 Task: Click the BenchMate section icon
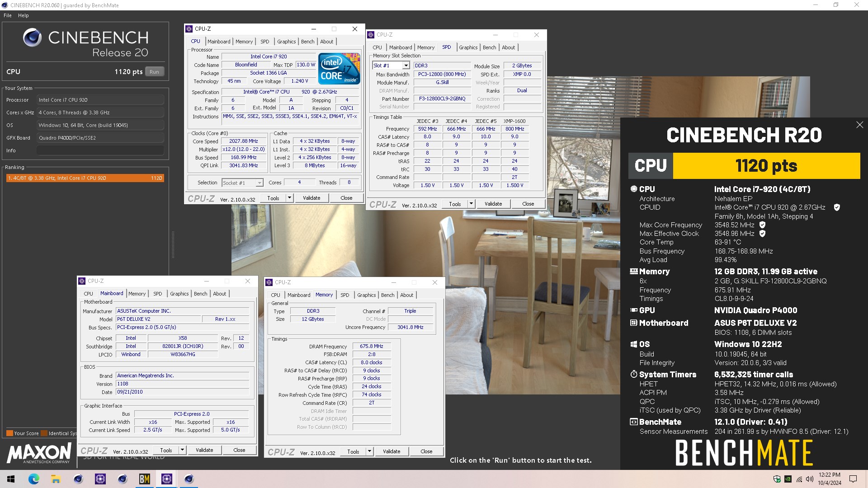[634, 422]
